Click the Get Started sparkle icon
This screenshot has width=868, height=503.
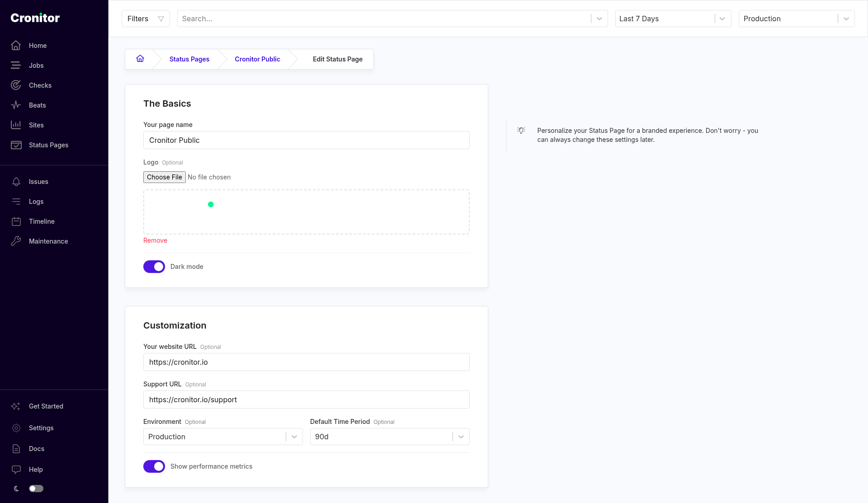tap(16, 406)
